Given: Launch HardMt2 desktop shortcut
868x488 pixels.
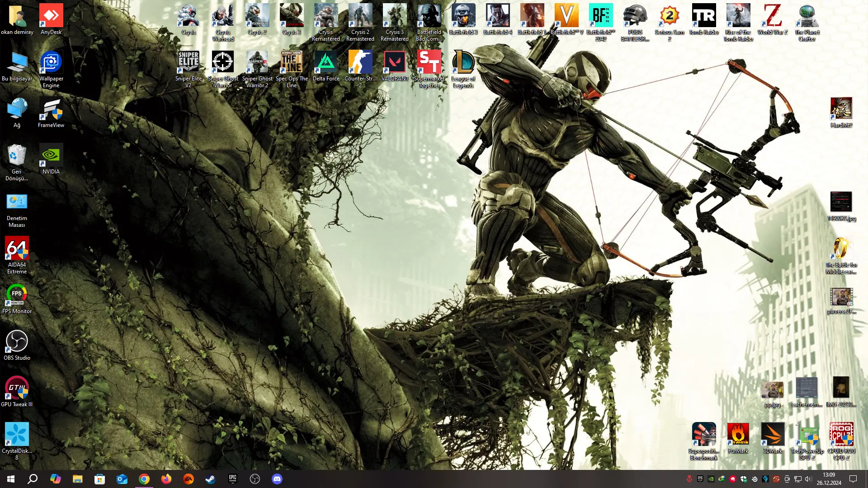Looking at the screenshot, I should [841, 113].
